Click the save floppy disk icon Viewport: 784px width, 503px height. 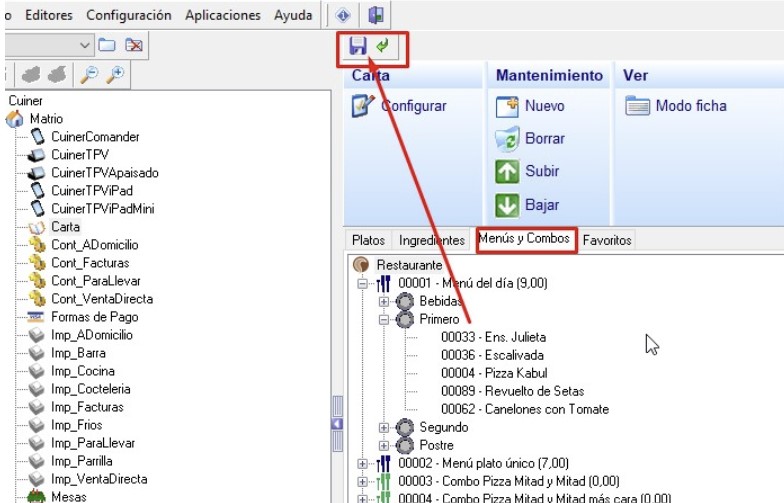click(x=358, y=46)
